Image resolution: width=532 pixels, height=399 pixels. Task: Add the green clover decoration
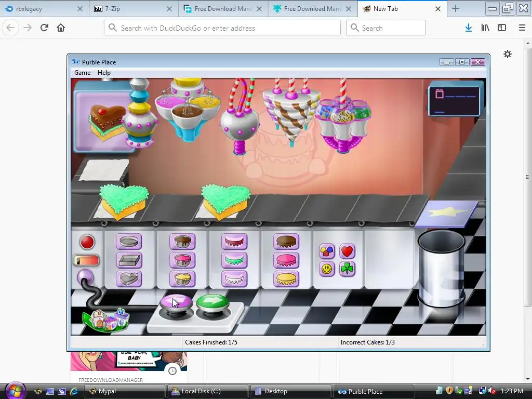tap(347, 269)
